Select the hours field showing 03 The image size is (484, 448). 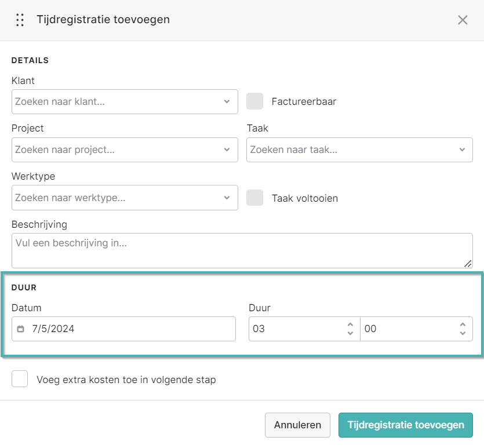point(304,329)
